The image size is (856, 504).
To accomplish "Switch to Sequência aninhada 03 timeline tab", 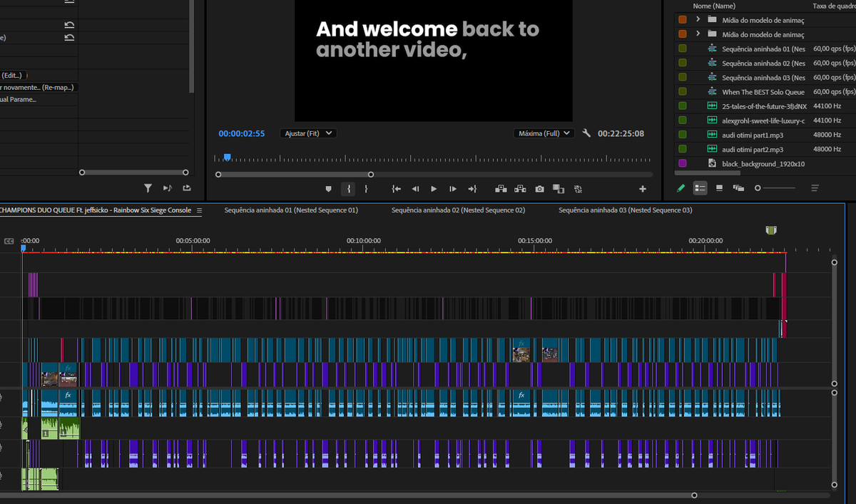I will (x=625, y=210).
